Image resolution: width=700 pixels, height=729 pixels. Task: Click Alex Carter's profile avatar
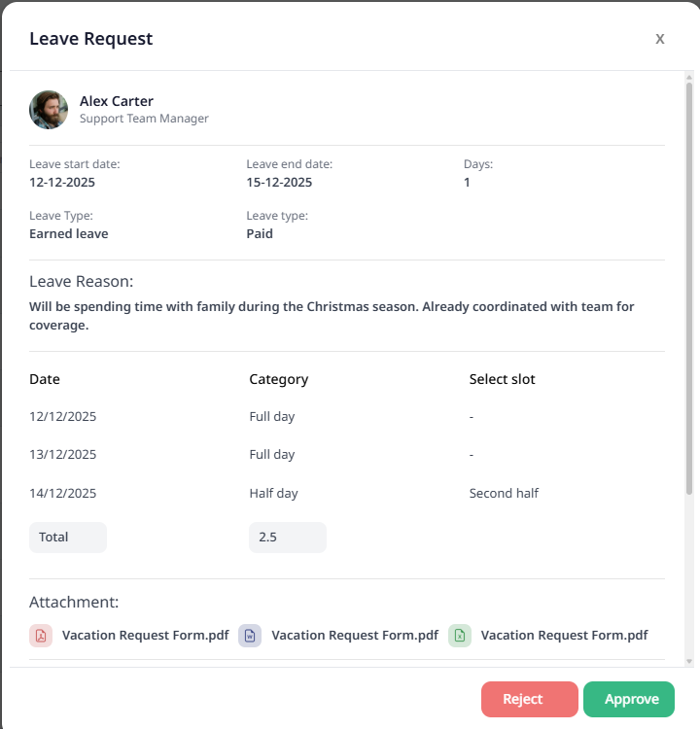(49, 110)
